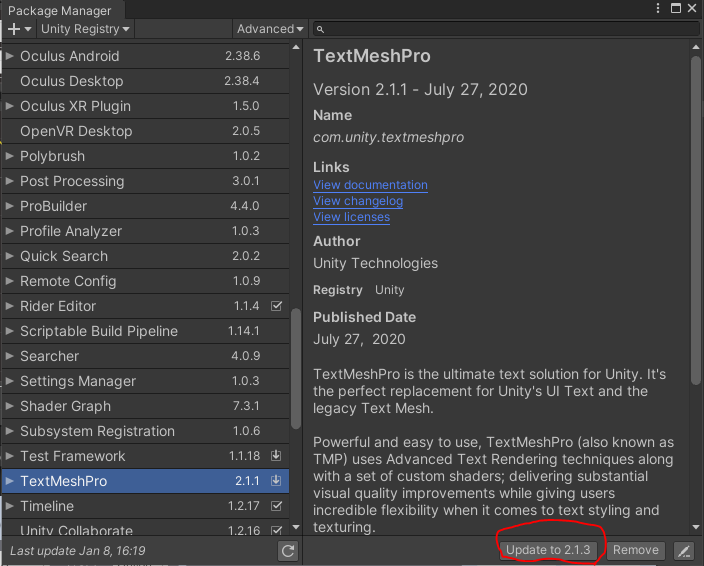
Task: Expand the Profile Analyzer package
Action: point(9,231)
